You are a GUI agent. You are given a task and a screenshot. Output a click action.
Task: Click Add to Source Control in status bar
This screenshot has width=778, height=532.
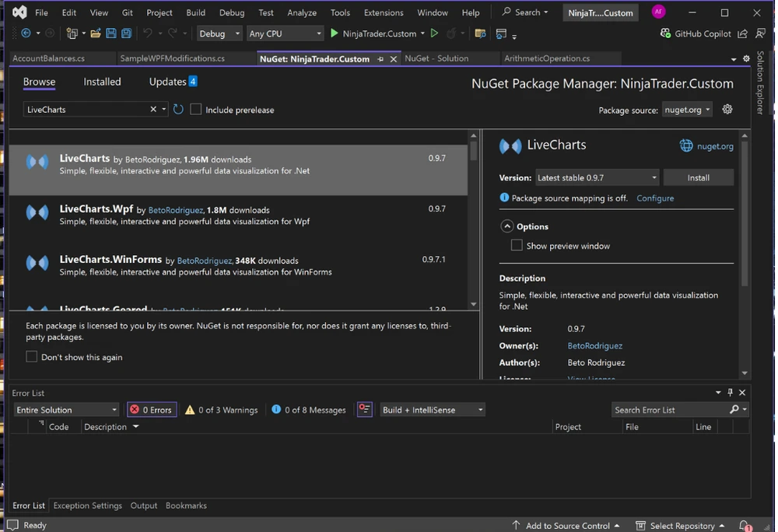566,525
